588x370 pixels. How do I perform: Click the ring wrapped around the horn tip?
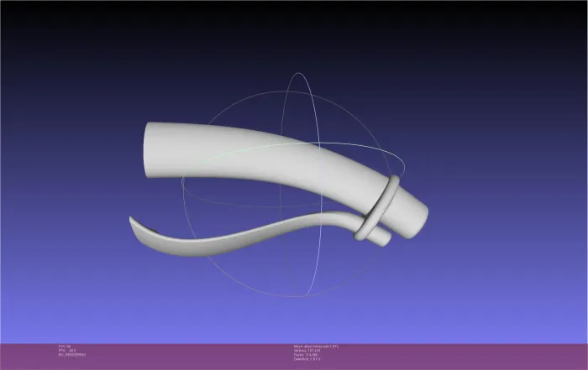[377, 207]
